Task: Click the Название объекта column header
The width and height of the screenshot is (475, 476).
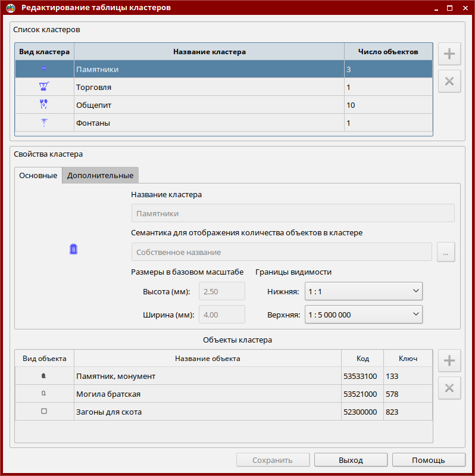Action: tap(208, 359)
